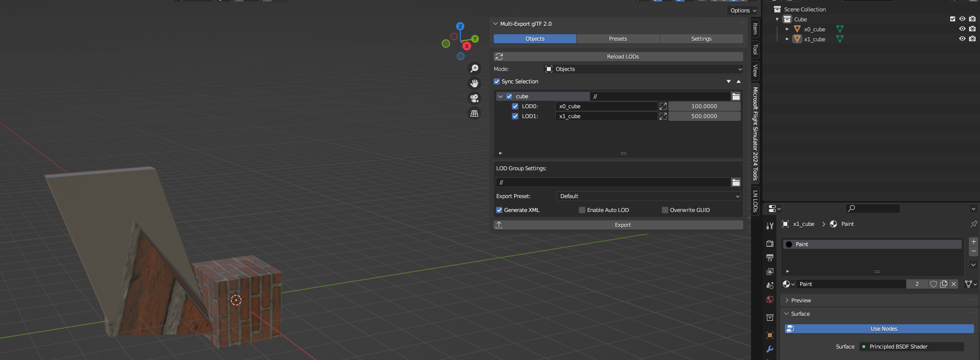Expand the Preview panel section

pos(801,300)
